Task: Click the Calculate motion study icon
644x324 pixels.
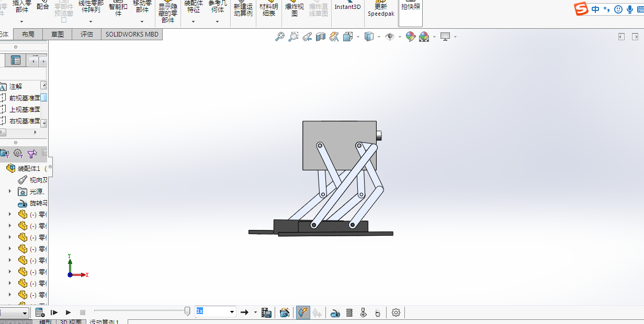Action: pyautogui.click(x=40, y=313)
